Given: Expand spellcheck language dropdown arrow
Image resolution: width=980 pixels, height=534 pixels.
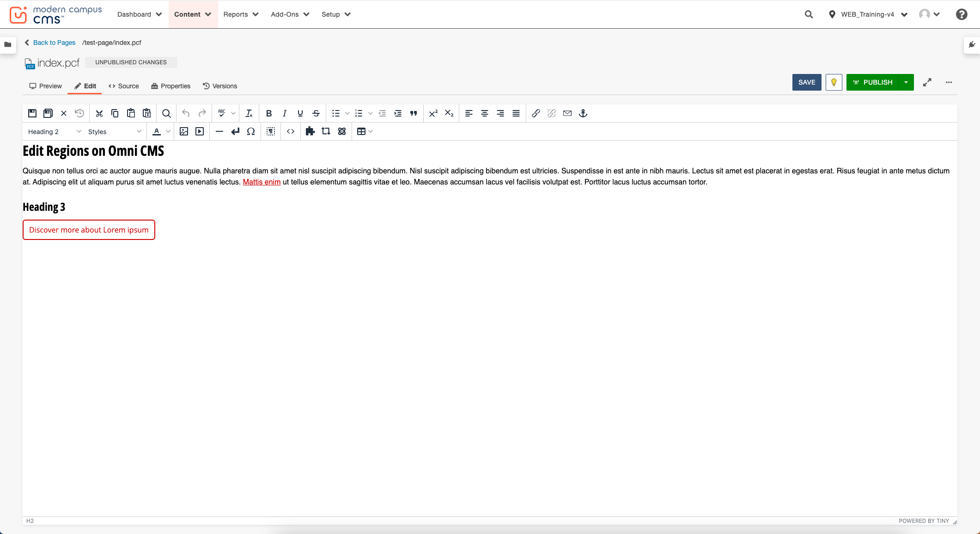Looking at the screenshot, I should (233, 113).
